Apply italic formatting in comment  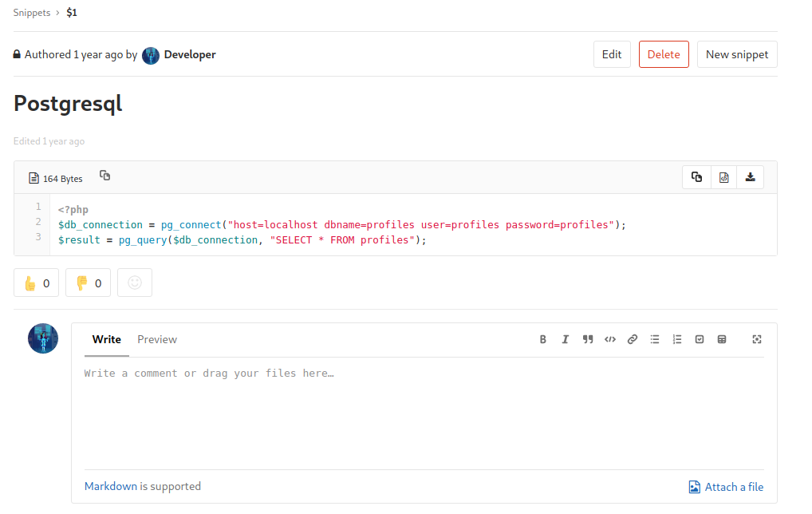(x=566, y=339)
